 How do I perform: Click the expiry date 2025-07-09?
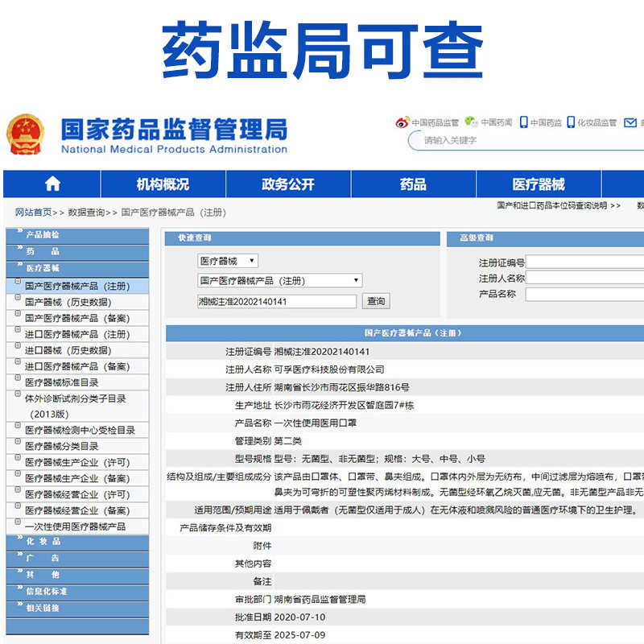pyautogui.click(x=299, y=635)
